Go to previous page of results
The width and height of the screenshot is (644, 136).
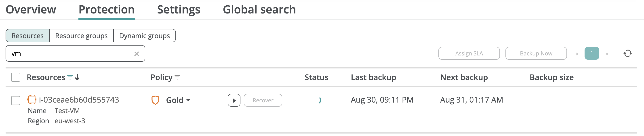[x=577, y=54]
